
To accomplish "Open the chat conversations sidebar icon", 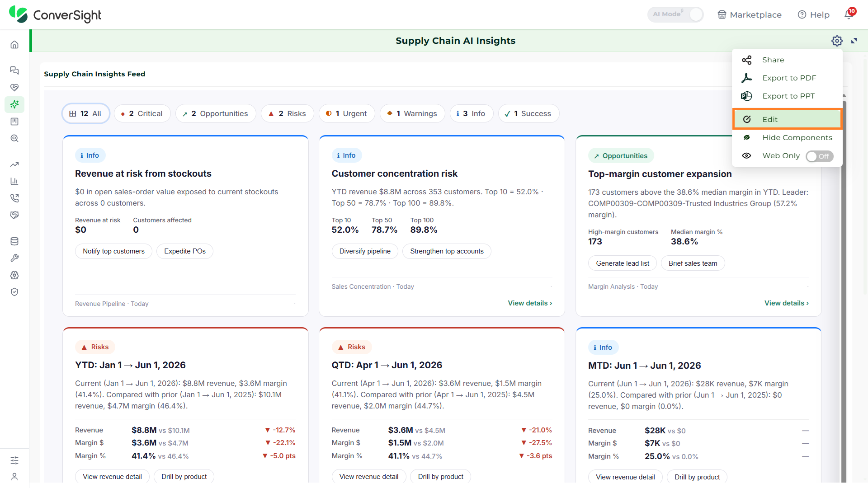I will pyautogui.click(x=14, y=70).
